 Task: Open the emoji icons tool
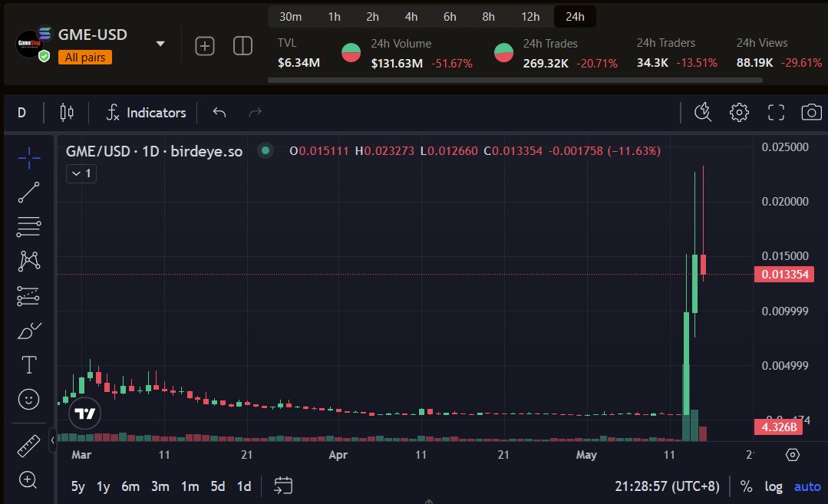click(28, 399)
